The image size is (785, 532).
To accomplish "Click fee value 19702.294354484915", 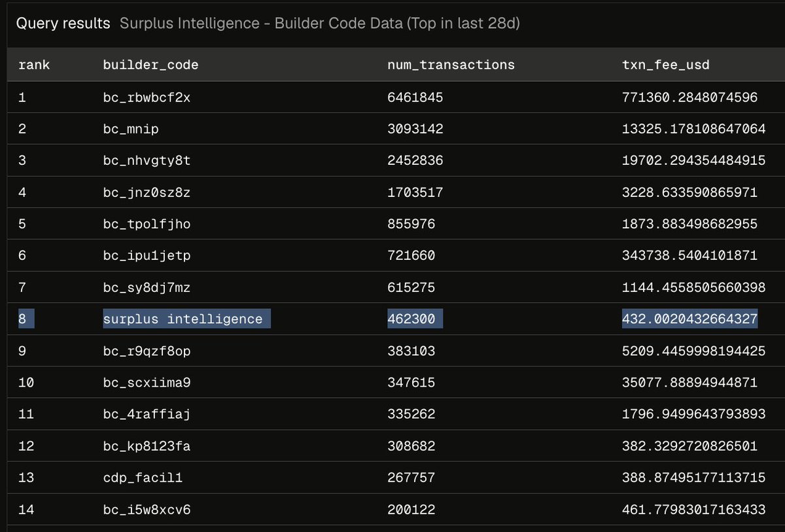I will [693, 160].
